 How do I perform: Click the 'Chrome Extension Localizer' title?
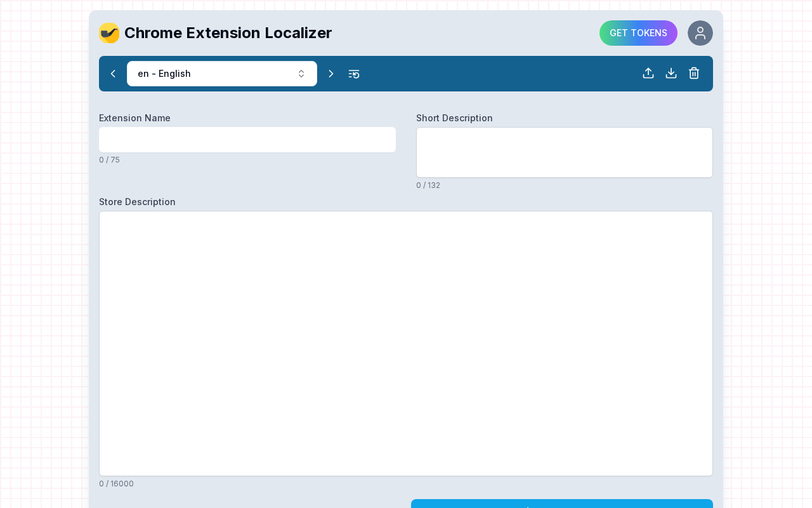(228, 33)
